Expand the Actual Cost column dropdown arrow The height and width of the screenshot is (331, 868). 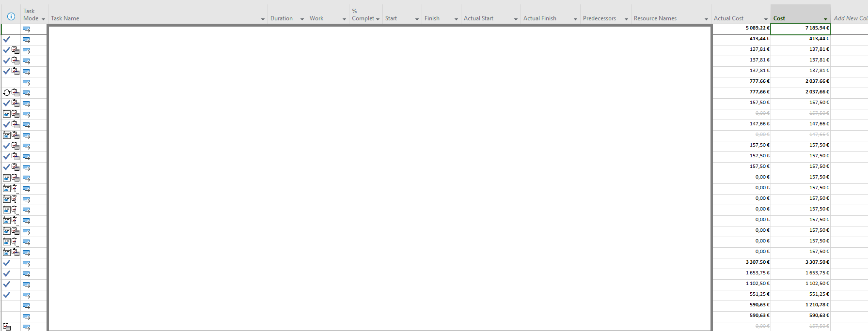coord(766,19)
